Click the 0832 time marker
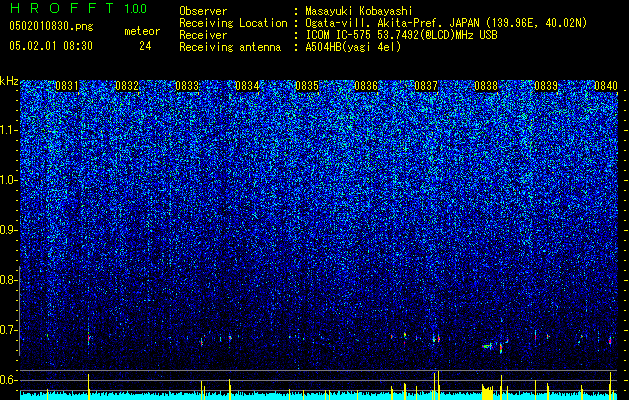 click(x=127, y=86)
